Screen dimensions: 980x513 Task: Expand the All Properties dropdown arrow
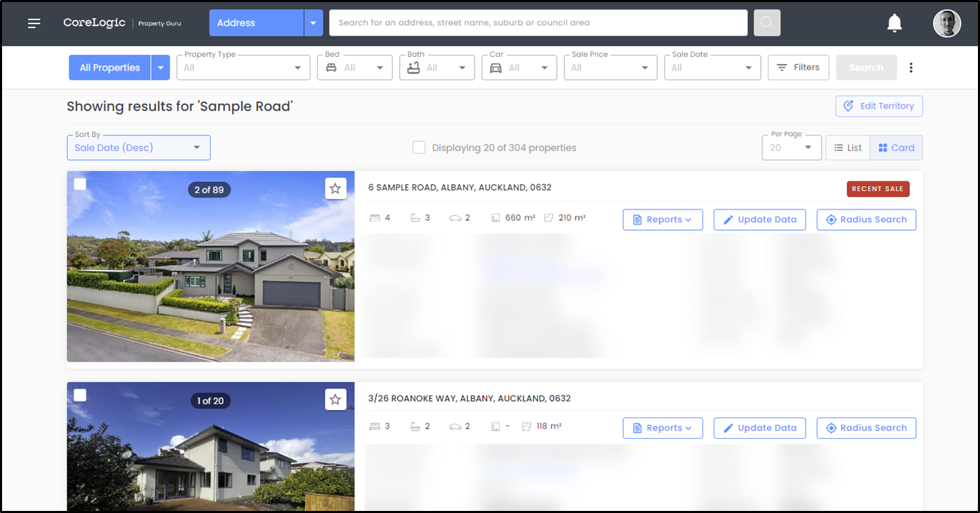[x=160, y=67]
